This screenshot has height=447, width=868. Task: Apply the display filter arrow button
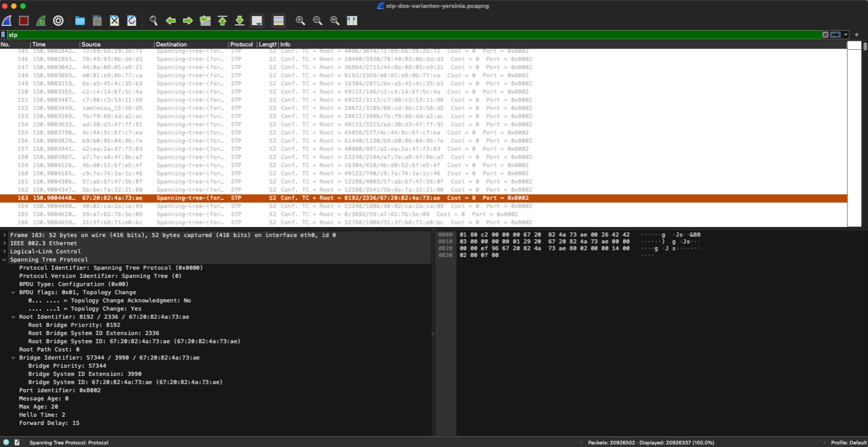[x=835, y=35]
